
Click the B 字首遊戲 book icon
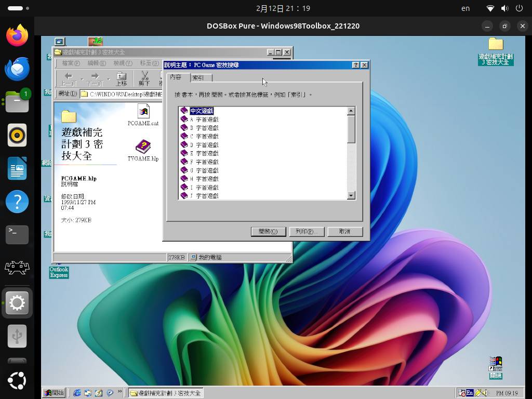(x=184, y=128)
